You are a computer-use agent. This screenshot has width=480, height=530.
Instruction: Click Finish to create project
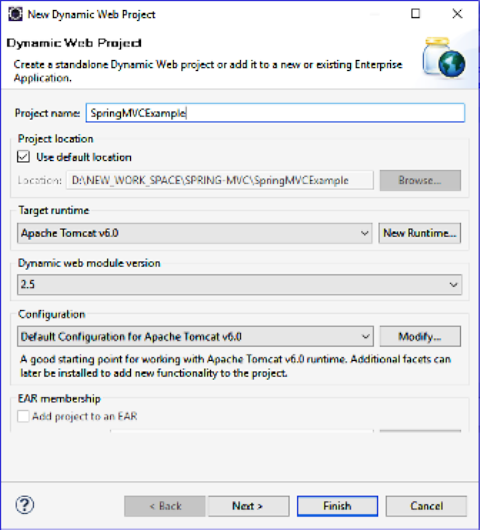[x=337, y=506]
